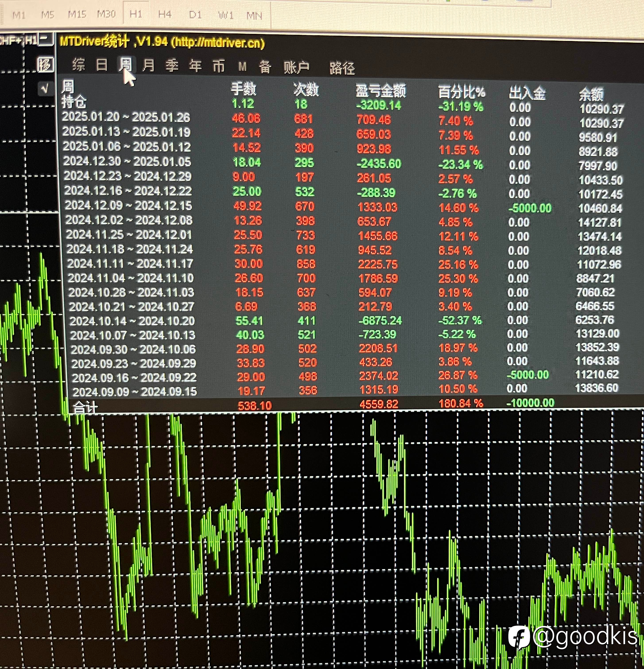Click the 百分比% column header
Viewport: 644px width, 669px height.
tap(461, 92)
